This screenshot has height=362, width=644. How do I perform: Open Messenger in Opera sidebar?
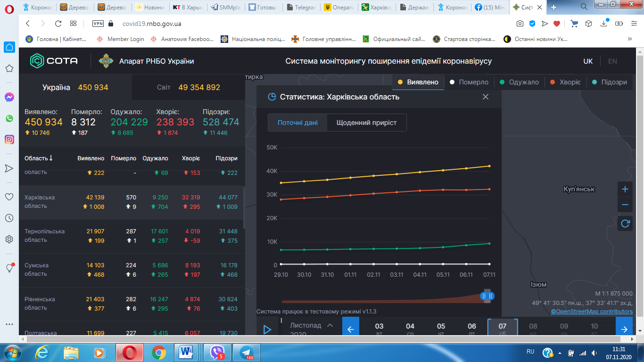pos(9,98)
